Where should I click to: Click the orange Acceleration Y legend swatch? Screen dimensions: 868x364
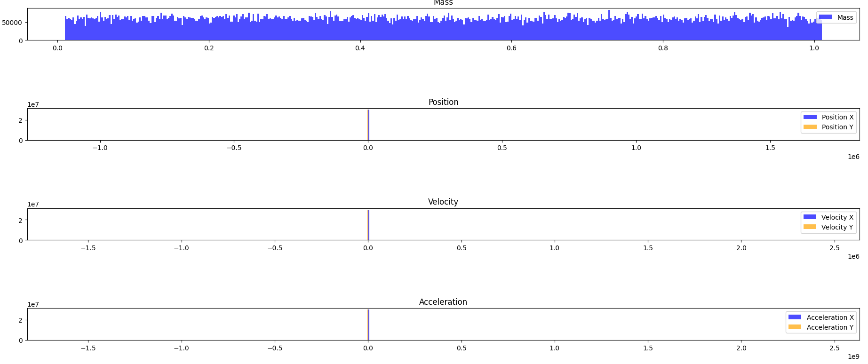point(795,327)
